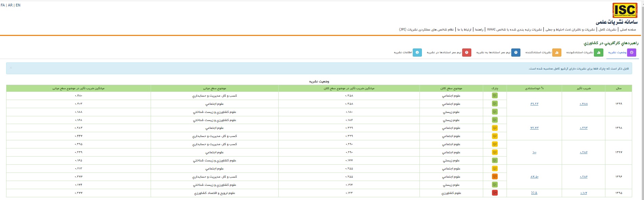This screenshot has width=644, height=200.
Task: Open صفحه اصلی in the top menu
Action: coord(628,30)
